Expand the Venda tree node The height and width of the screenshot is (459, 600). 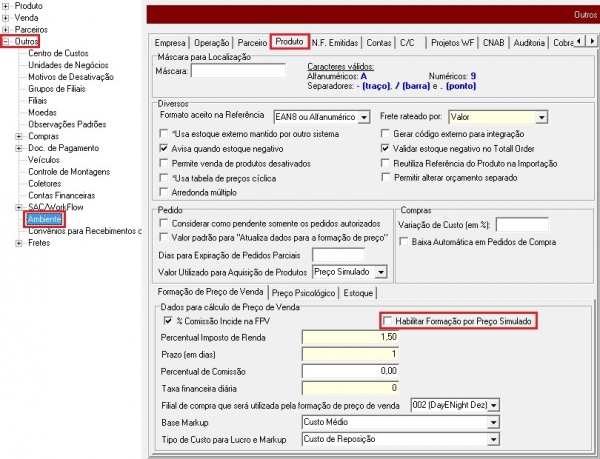point(7,18)
